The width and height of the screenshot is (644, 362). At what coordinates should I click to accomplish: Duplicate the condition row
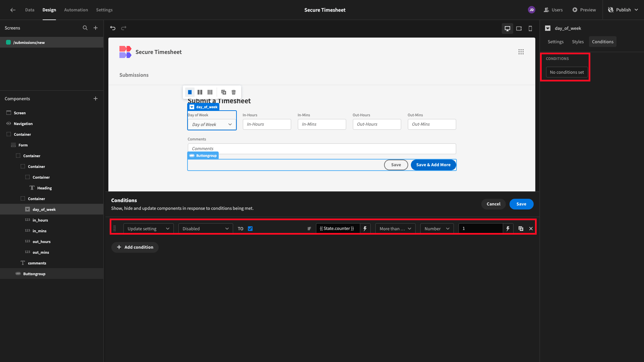[x=521, y=229]
